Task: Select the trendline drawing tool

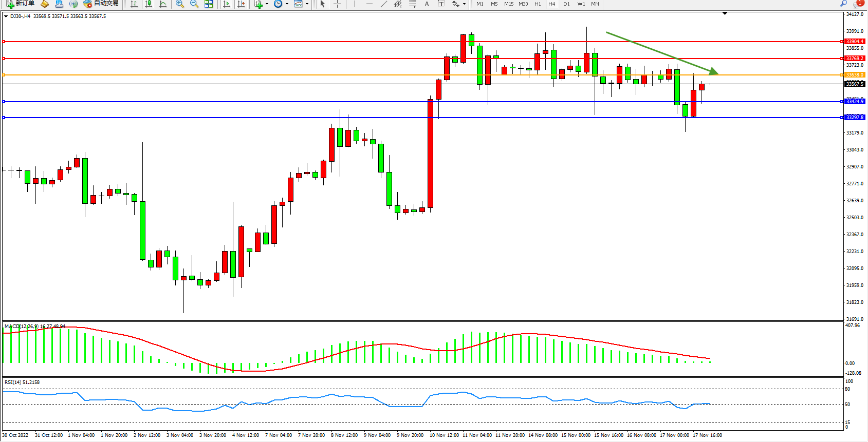Action: (383, 4)
